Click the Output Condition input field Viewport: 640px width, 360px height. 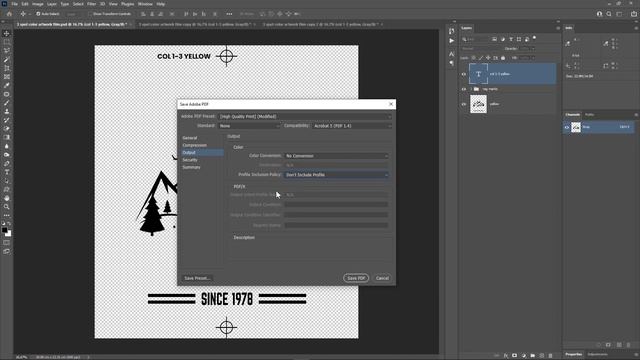336,204
